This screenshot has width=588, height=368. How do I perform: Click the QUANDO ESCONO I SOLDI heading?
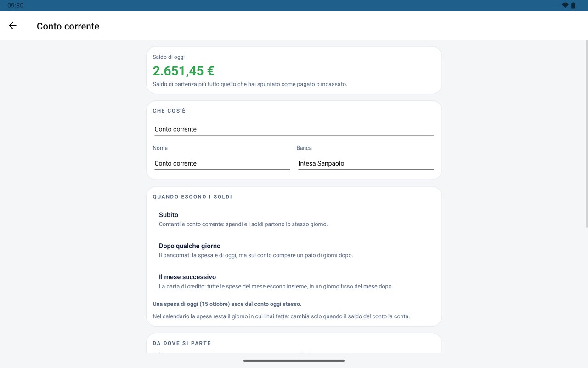click(192, 196)
